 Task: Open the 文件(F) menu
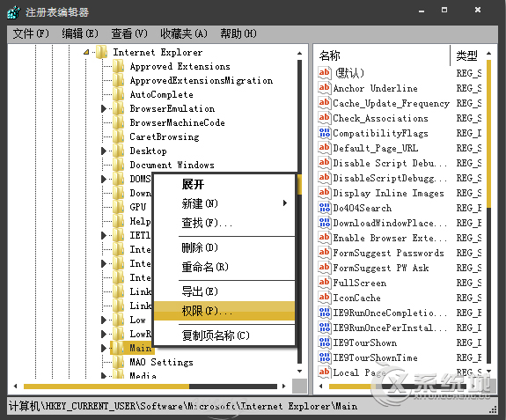point(31,33)
